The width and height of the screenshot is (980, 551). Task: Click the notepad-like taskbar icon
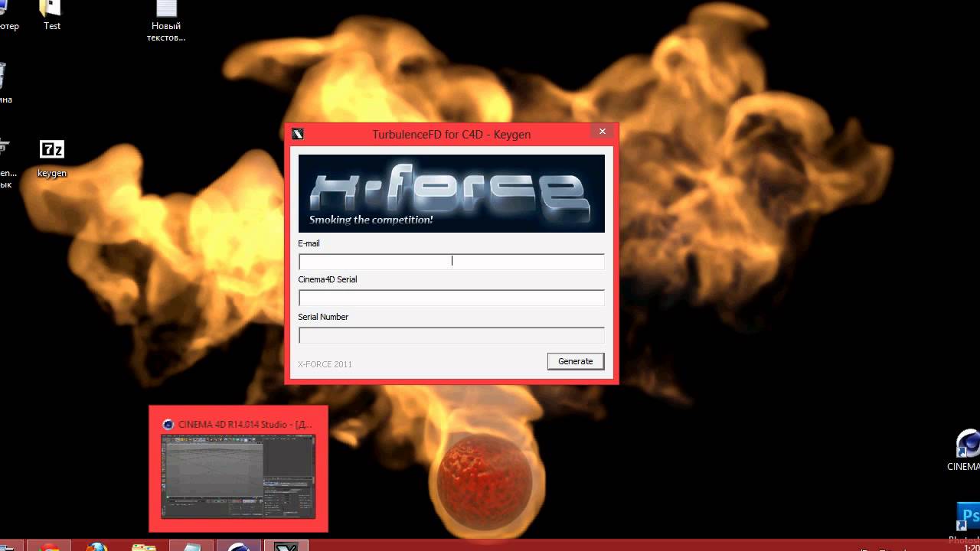191,546
